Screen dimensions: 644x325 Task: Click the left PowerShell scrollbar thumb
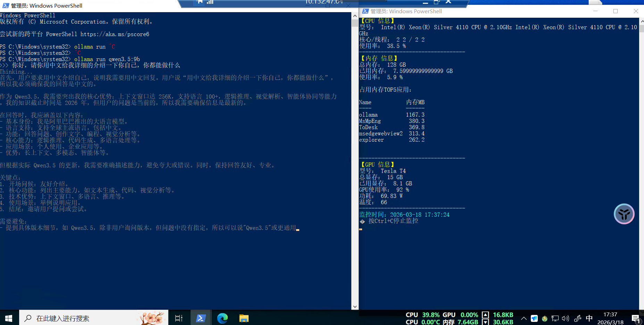pos(355,23)
